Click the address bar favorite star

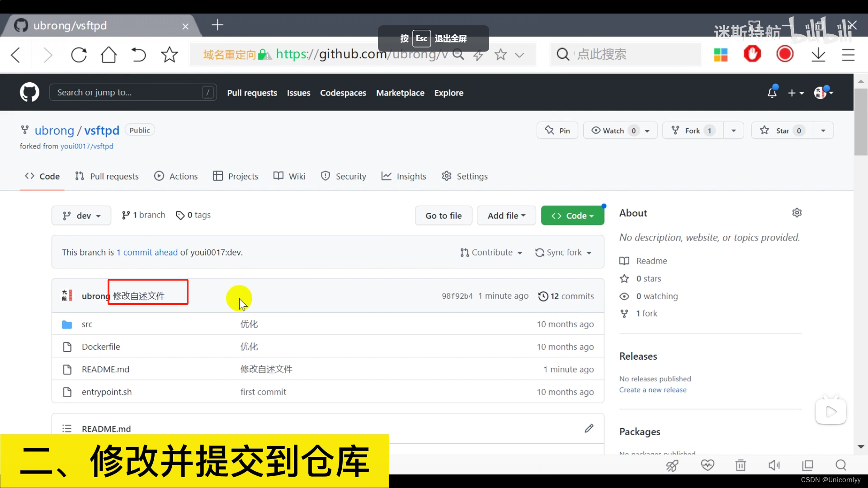(500, 55)
